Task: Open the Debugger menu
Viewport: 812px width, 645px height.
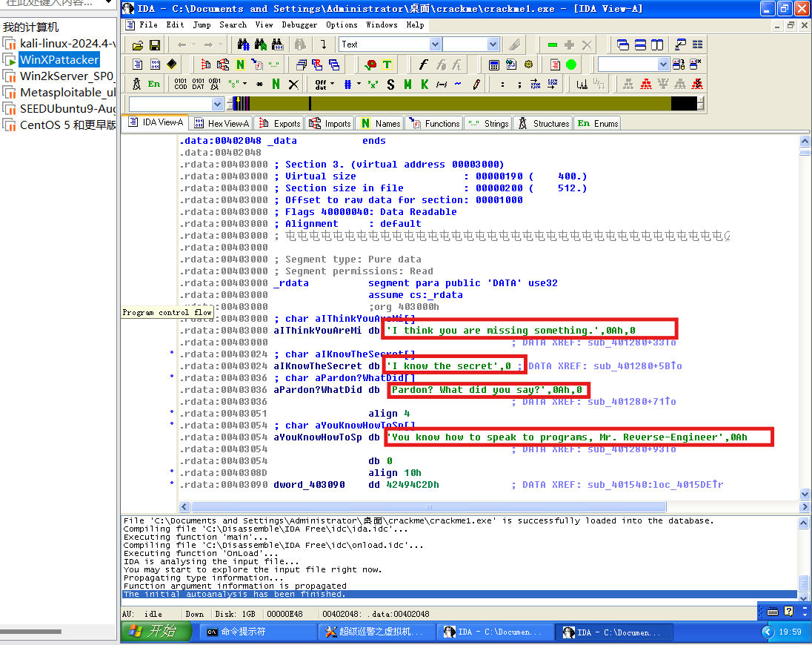Action: tap(299, 25)
